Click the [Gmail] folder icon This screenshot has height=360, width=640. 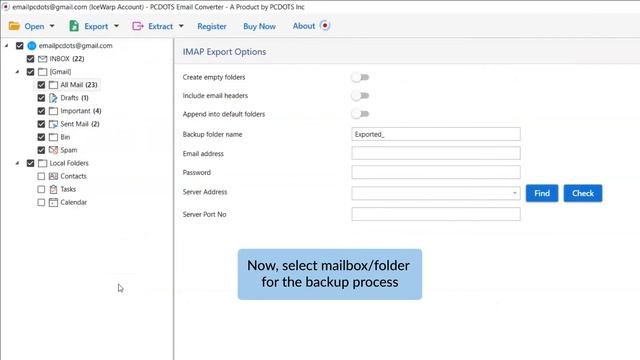42,72
